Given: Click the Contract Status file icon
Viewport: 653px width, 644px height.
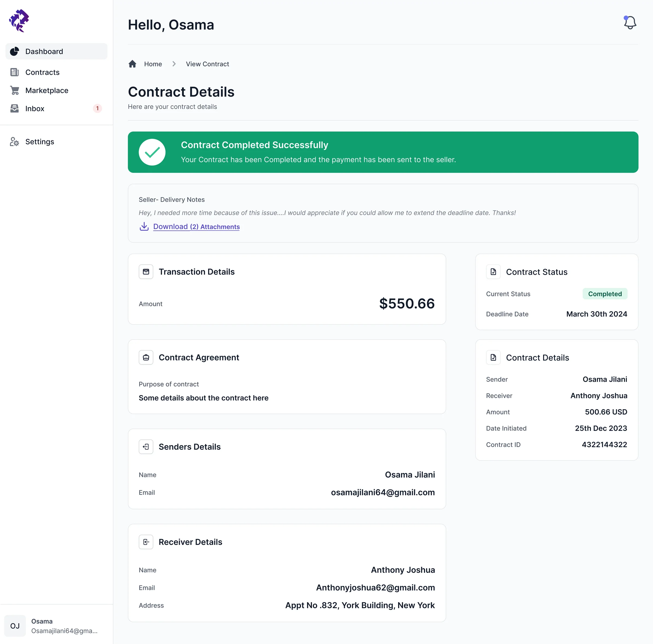Looking at the screenshot, I should tap(493, 272).
